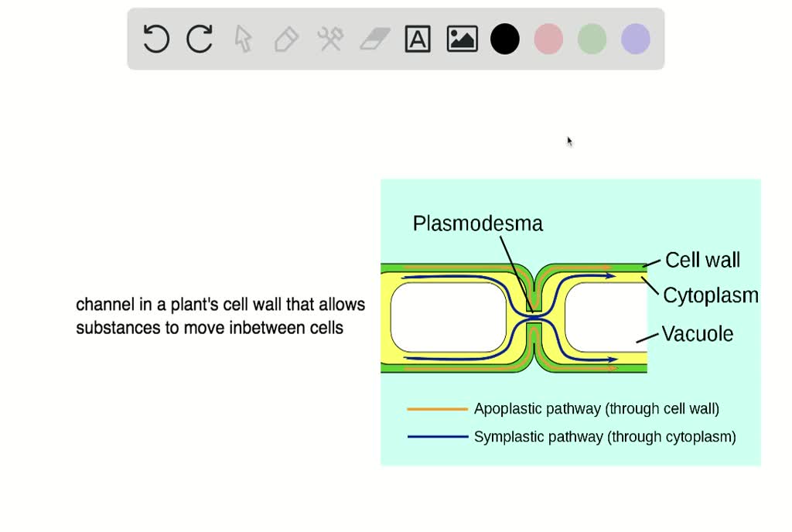Screen dimensions: 792x532
Task: Click the Redo arrow icon
Action: [199, 39]
